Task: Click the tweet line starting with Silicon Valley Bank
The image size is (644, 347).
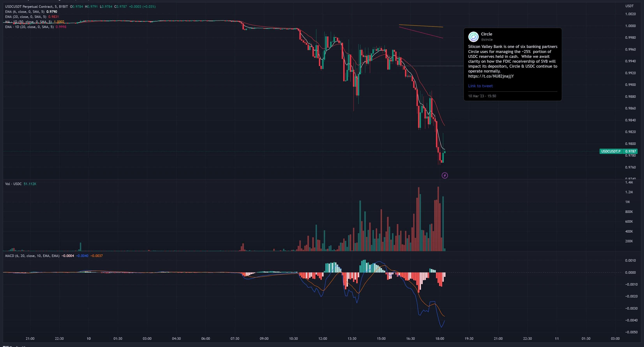Action: coord(513,47)
